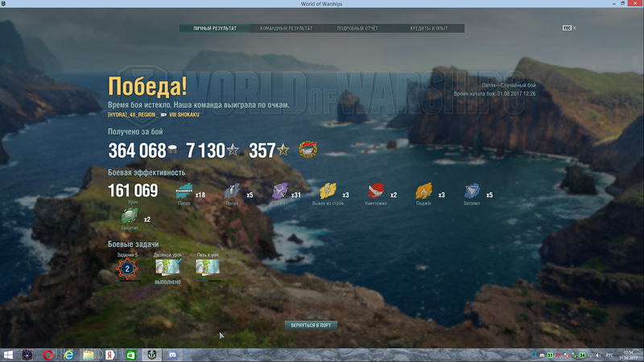The width and height of the screenshot is (644, 362).
Task: Select the Пять в уме mission thumbnail
Action: (208, 267)
